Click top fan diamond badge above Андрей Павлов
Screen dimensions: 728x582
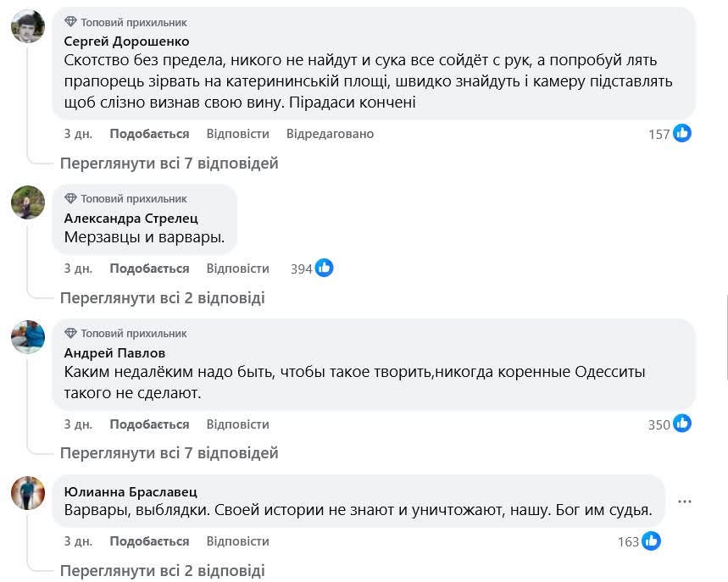click(x=70, y=334)
